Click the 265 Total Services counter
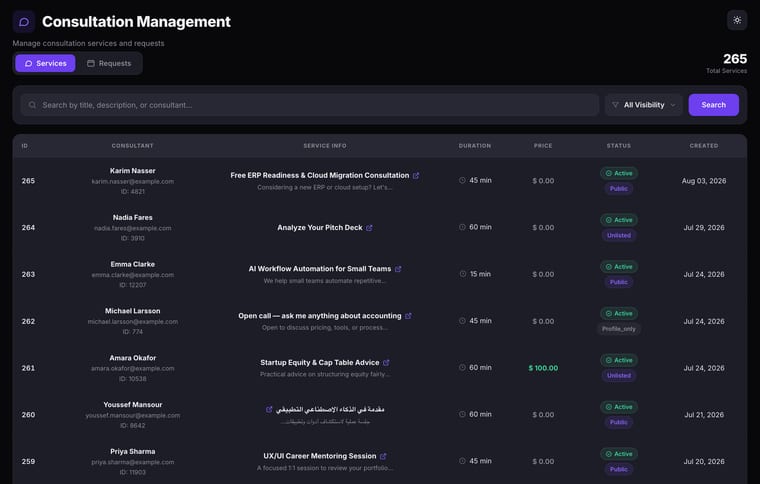Screen dimensions: 760x484 click(x=726, y=63)
